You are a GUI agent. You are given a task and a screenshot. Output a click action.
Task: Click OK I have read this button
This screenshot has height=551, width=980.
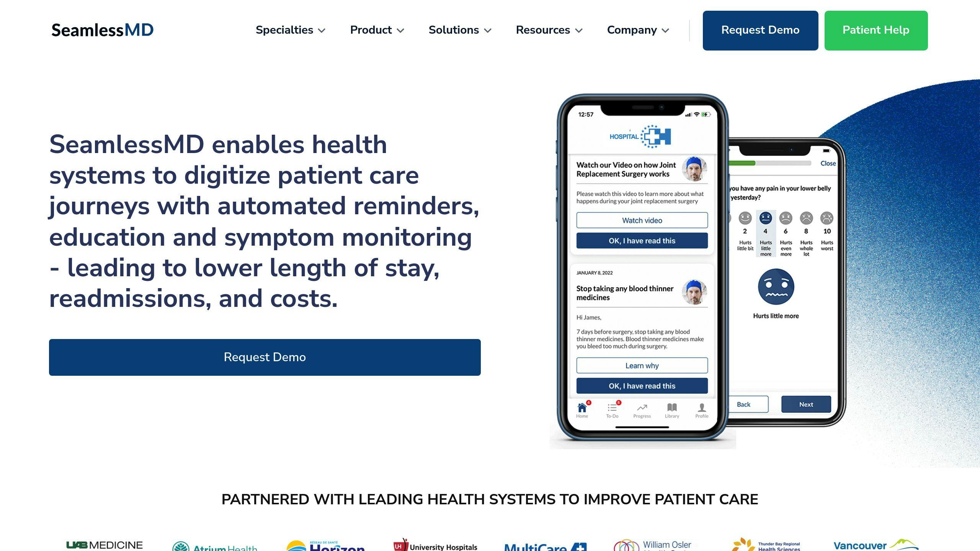[x=642, y=240]
